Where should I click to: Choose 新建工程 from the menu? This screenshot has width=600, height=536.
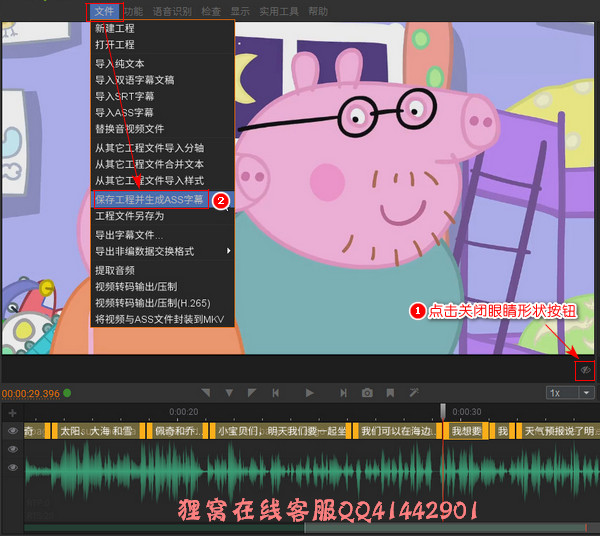163,28
